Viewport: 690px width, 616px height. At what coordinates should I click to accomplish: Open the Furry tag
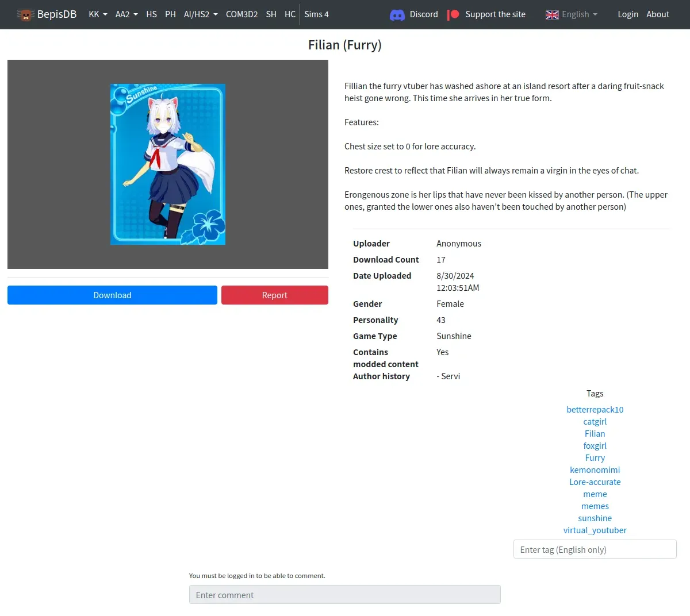tap(595, 458)
